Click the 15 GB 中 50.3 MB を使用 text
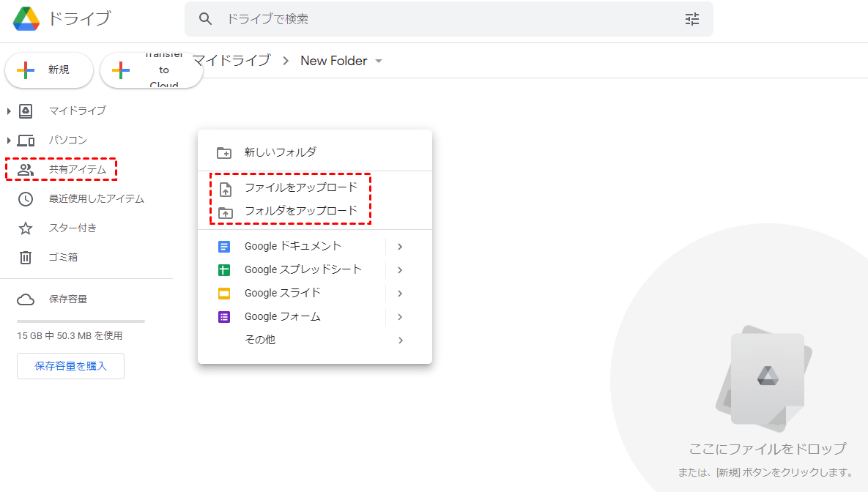Screen dimensions: 868x492 (70, 336)
